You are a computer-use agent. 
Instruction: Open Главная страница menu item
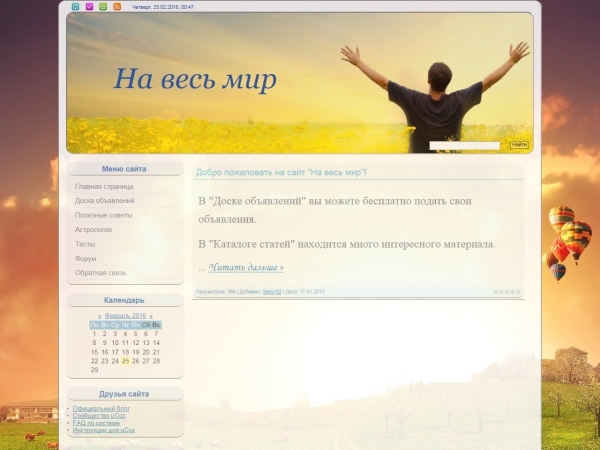104,186
